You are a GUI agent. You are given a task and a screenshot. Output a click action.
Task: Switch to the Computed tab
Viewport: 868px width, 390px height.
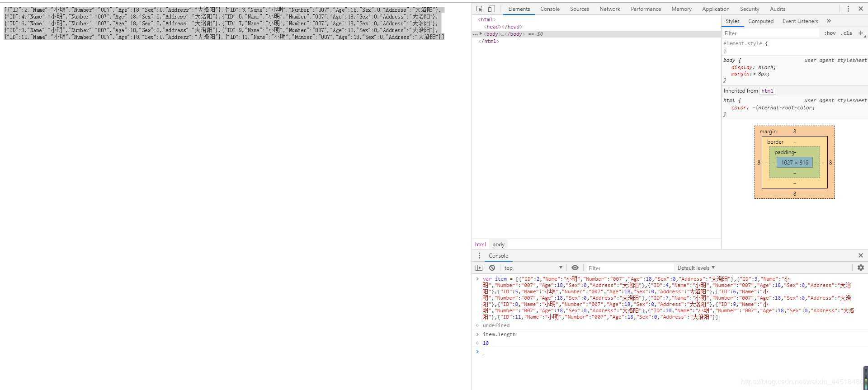click(760, 21)
